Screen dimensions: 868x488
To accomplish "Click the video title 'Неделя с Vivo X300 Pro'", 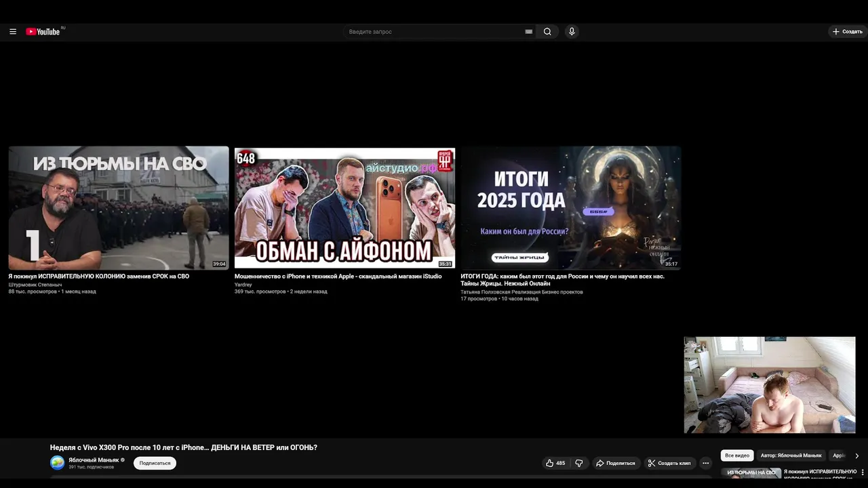I will (x=184, y=447).
